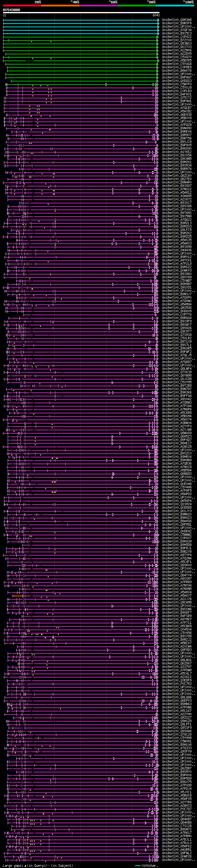Screen dimensions: 197x868
Task: Select hit label UniRef100_B9FHH1
Action: point(177,101)
